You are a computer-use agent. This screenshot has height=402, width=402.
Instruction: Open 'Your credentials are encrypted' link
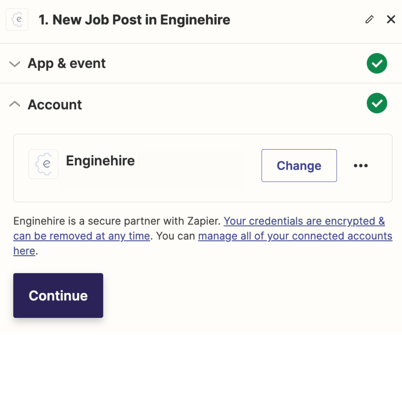click(199, 228)
